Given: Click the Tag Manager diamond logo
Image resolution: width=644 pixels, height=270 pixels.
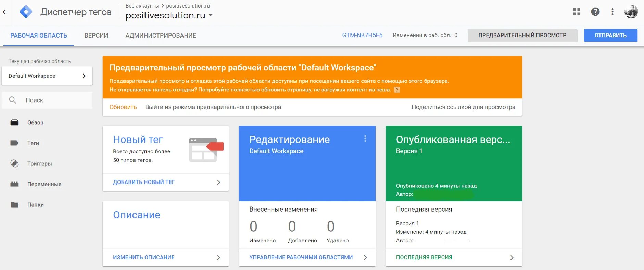Looking at the screenshot, I should pyautogui.click(x=26, y=12).
